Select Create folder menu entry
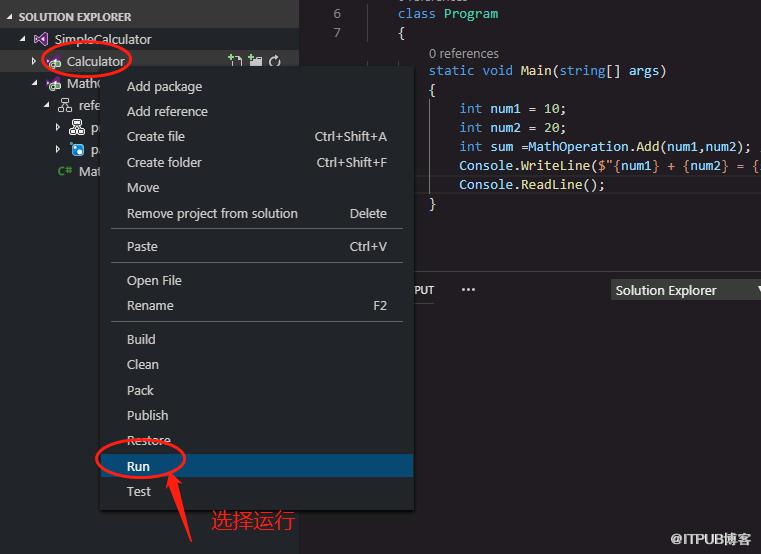 (257, 162)
